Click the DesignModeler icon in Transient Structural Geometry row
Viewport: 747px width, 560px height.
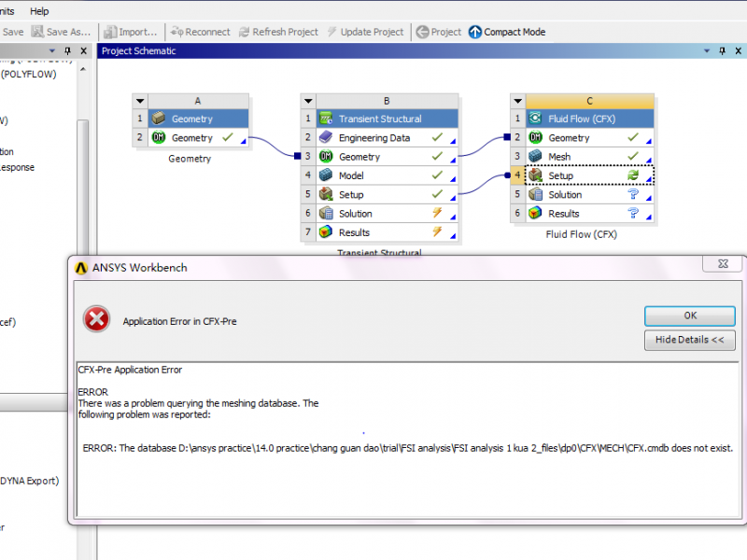[326, 156]
